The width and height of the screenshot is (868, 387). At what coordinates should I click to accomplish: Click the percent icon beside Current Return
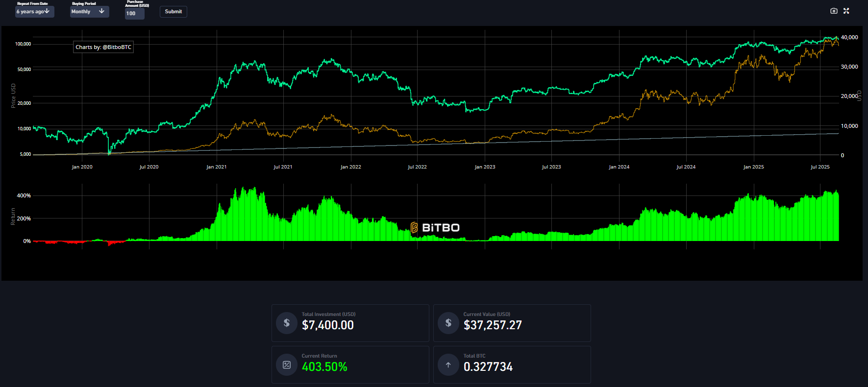click(287, 365)
